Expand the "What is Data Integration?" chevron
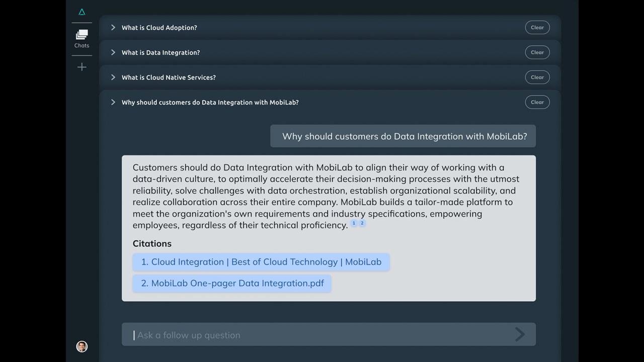Viewport: 644px width, 362px height. click(x=113, y=52)
